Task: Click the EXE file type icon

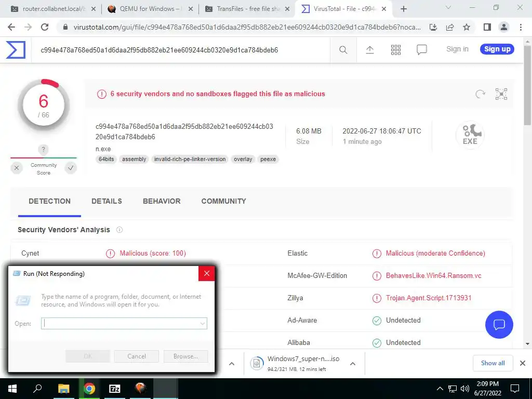Action: point(470,135)
